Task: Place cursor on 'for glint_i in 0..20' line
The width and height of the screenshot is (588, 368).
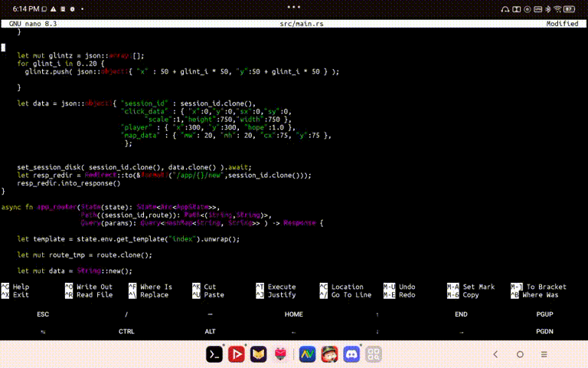Action: 60,64
